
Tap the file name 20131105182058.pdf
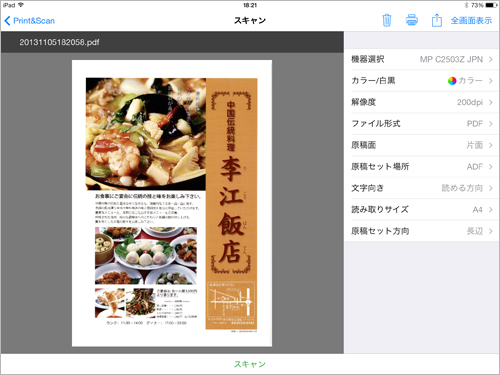coord(59,42)
